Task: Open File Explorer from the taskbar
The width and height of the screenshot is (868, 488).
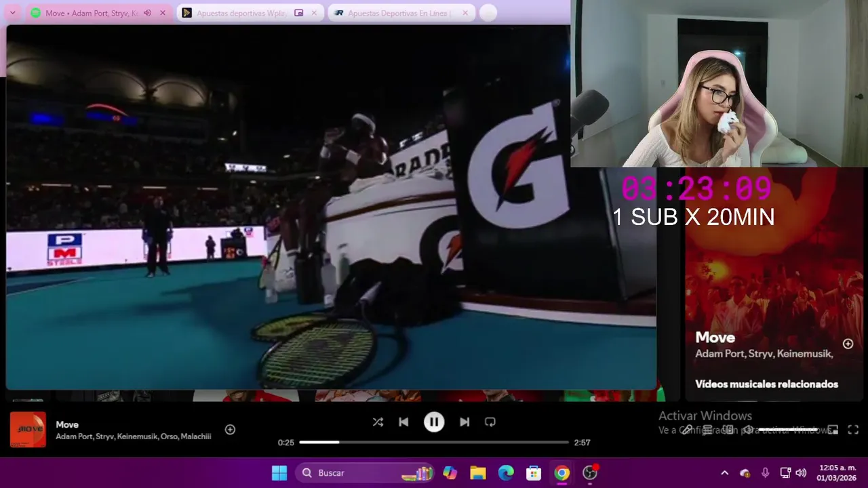Action: click(478, 473)
